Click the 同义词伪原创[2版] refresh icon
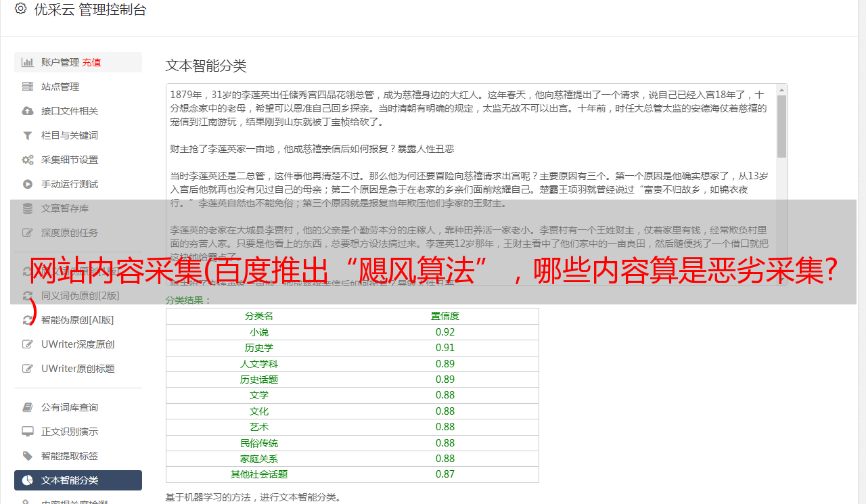Image resolution: width=866 pixels, height=504 pixels. (28, 296)
